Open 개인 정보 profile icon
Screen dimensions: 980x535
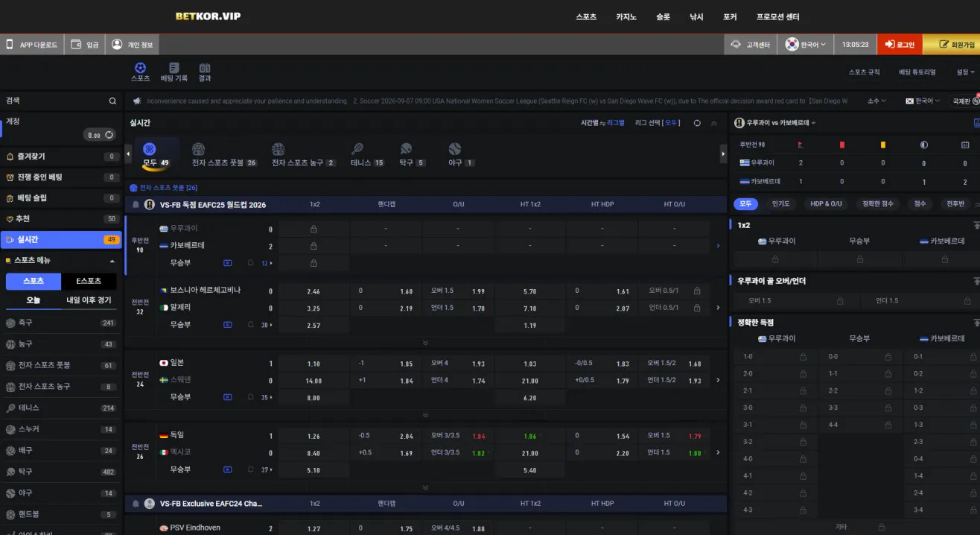[x=117, y=45]
